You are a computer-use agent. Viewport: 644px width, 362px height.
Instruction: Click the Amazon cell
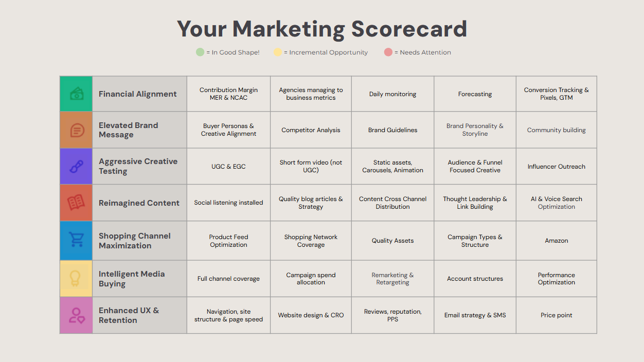(557, 241)
